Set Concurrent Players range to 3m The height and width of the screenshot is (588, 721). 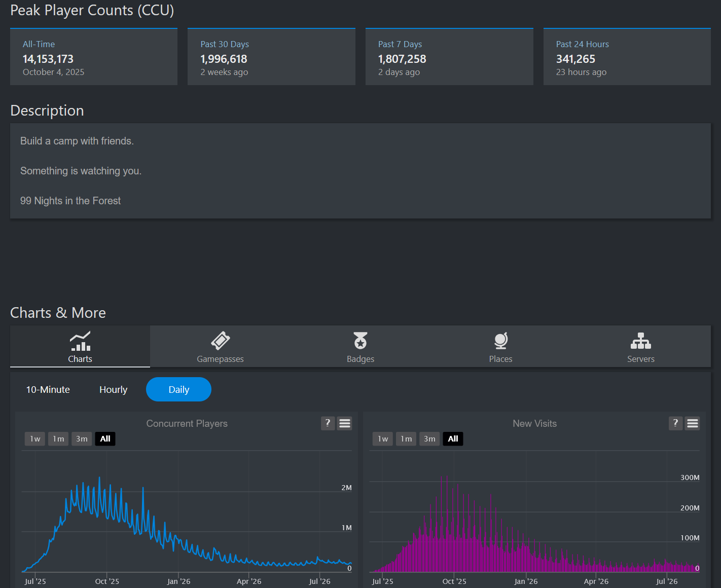[x=82, y=439]
